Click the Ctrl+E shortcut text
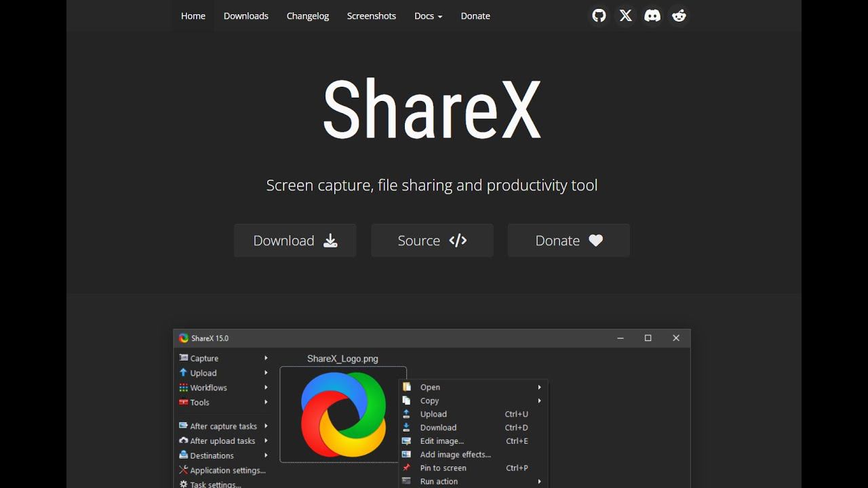This screenshot has height=488, width=868. 517,441
